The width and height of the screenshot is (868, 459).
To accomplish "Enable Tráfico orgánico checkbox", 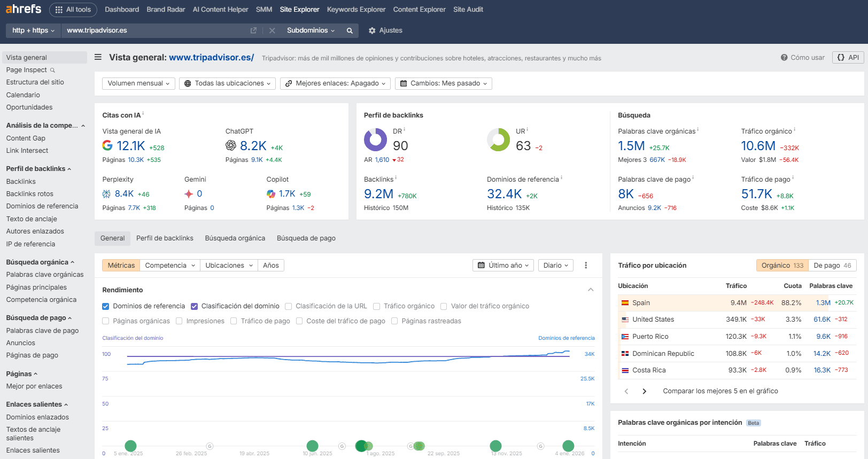I will (x=377, y=306).
